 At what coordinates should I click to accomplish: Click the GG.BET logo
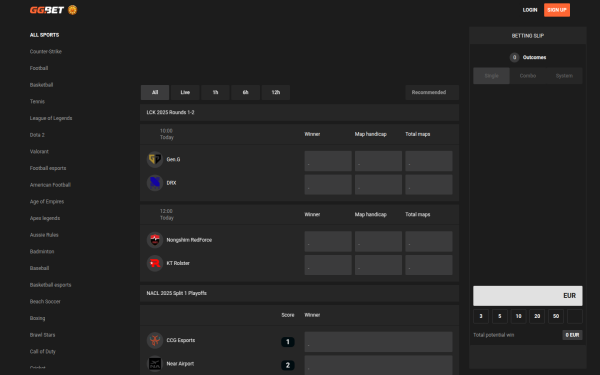47,10
